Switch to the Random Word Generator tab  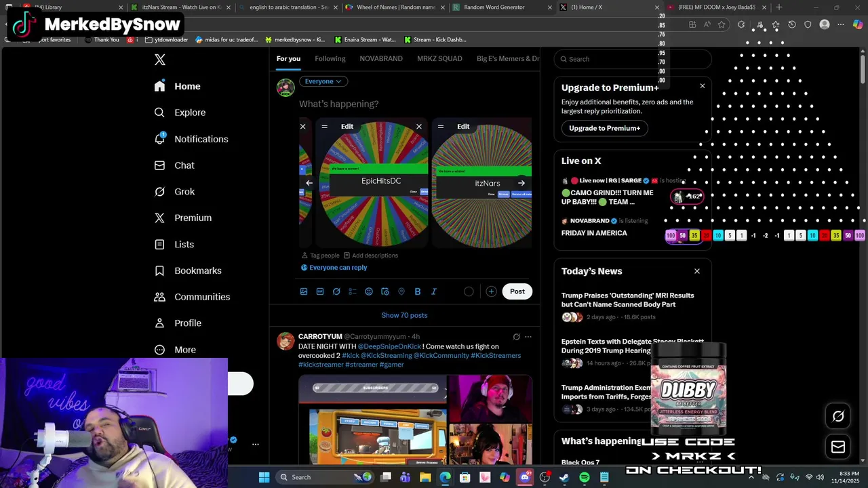pos(502,7)
